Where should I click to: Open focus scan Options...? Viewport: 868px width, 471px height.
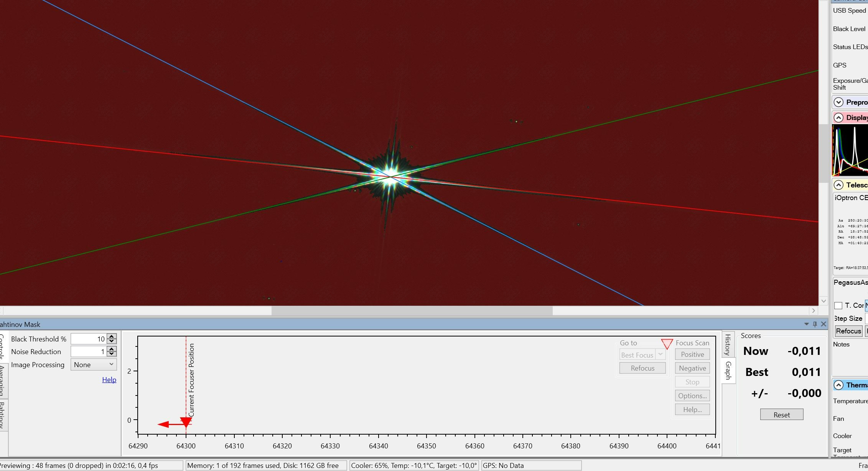[692, 396]
